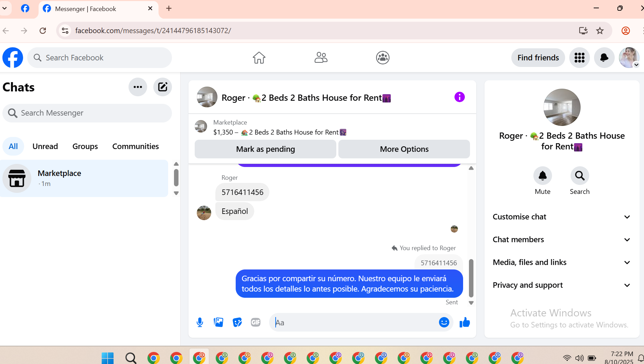The height and width of the screenshot is (364, 644).
Task: Click the Facebook logo in the header
Action: [13, 58]
